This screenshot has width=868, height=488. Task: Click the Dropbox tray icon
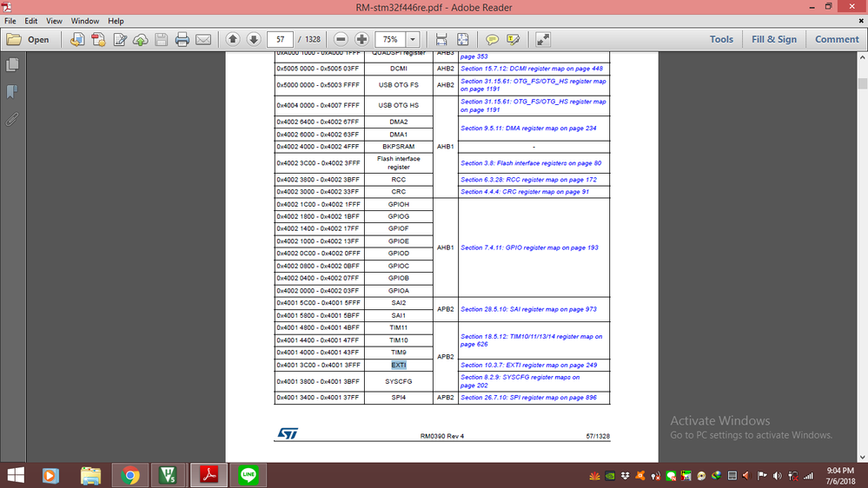625,476
